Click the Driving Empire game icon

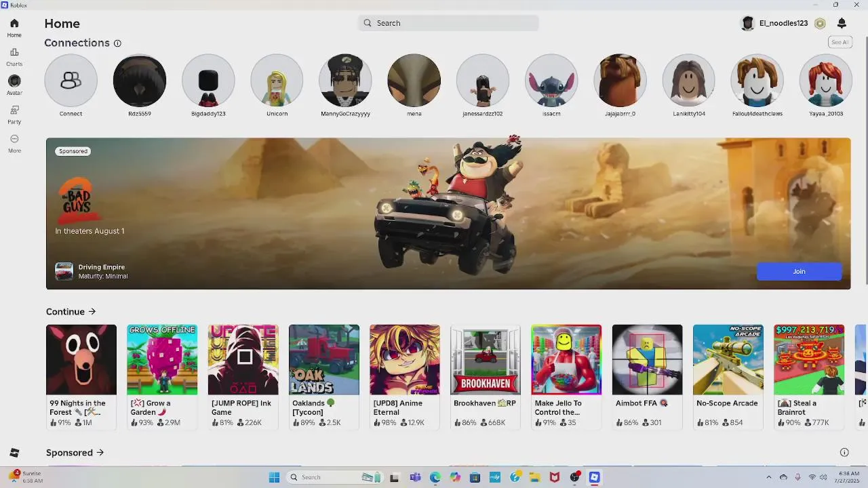[64, 271]
